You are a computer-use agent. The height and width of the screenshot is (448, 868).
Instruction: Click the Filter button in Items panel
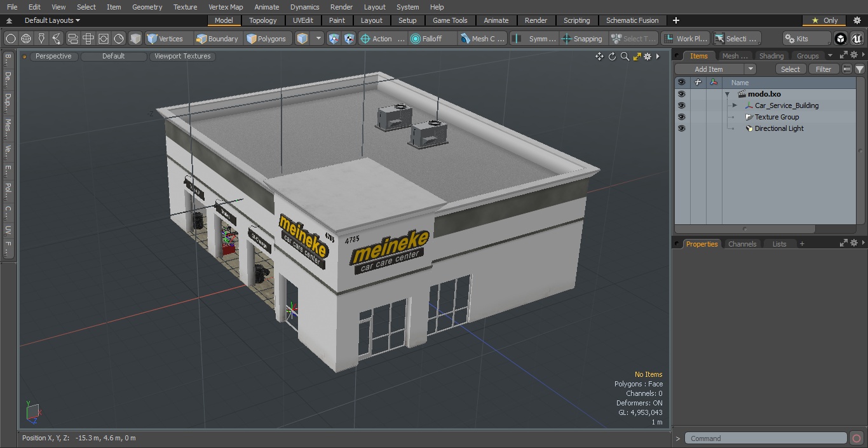[824, 69]
